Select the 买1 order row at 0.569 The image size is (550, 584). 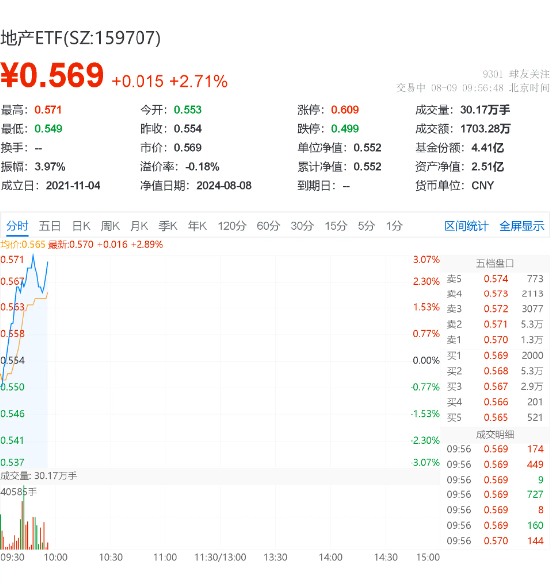495,356
